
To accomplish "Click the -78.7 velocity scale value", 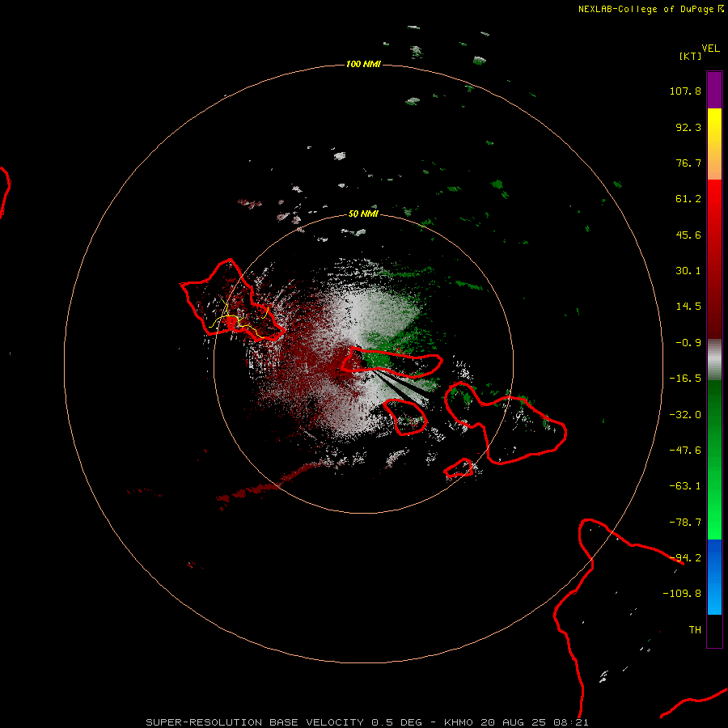I will [685, 523].
